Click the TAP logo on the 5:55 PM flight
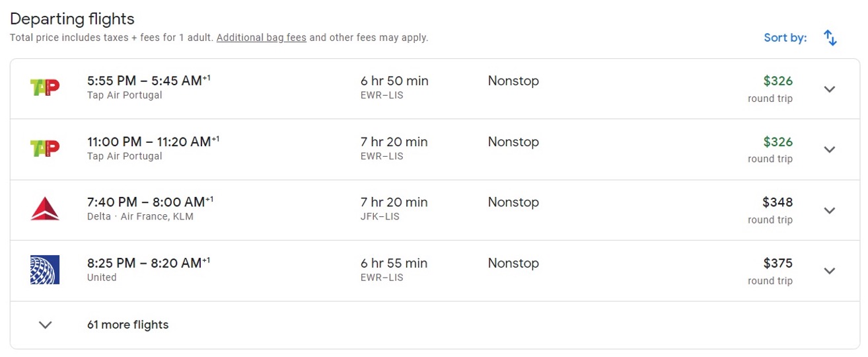The width and height of the screenshot is (868, 357). 45,88
